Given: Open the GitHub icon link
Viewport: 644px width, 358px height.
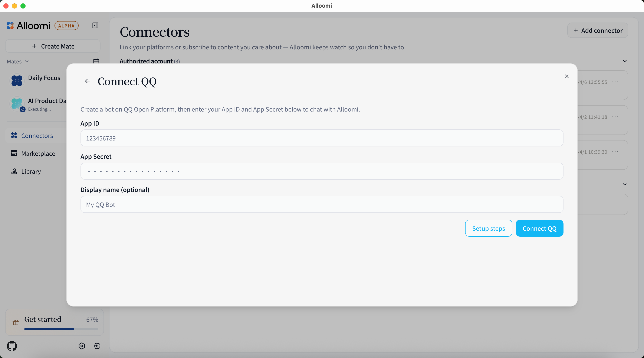Looking at the screenshot, I should pyautogui.click(x=12, y=346).
